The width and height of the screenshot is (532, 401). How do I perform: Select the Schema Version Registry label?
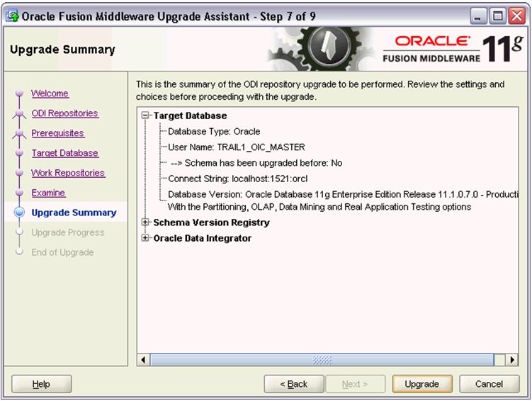[x=211, y=222]
